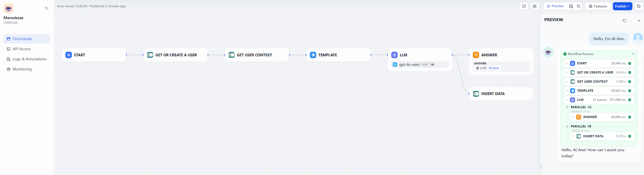Open the Monitoring section
The image size is (644, 175).
click(22, 69)
